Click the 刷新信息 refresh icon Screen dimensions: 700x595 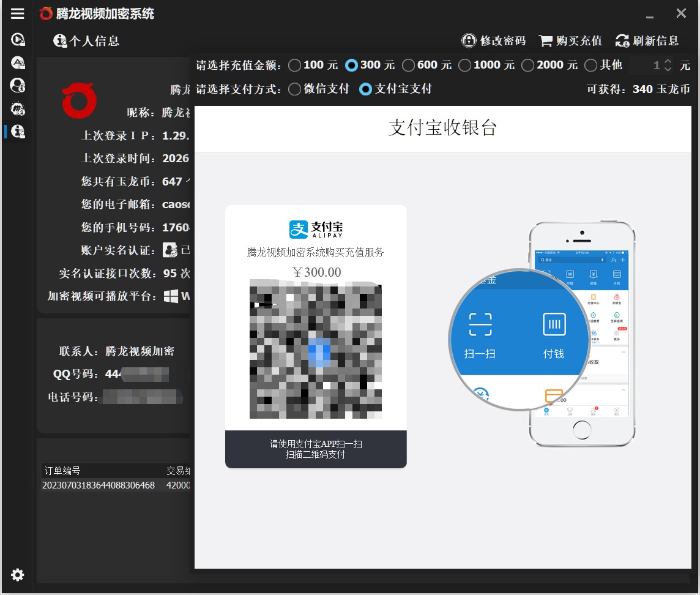click(x=622, y=40)
